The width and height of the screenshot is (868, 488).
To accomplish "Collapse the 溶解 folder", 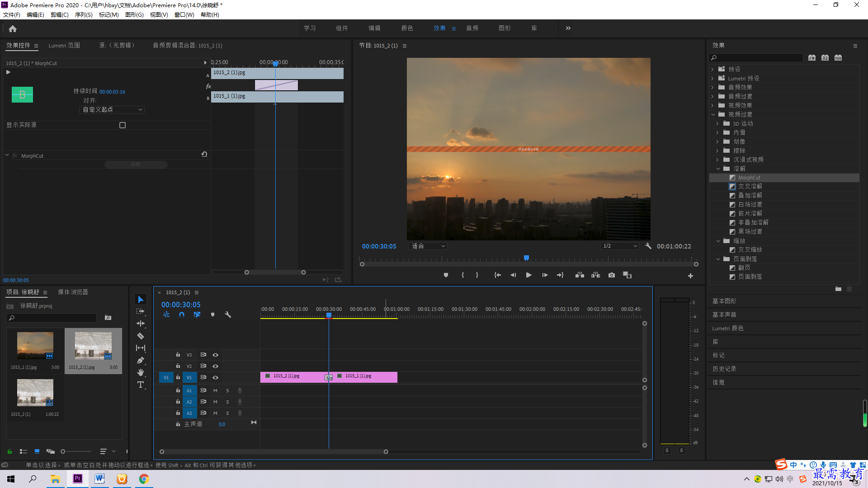I will tap(718, 169).
